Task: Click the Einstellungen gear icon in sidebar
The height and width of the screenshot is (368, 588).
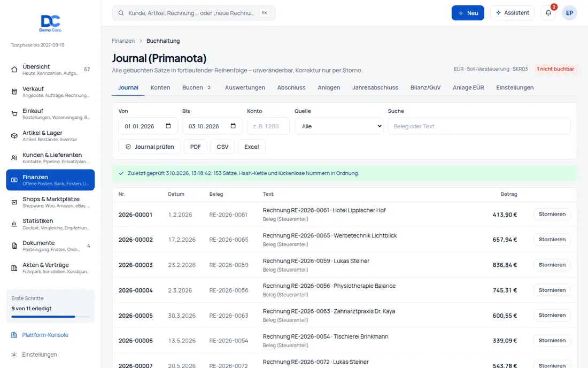Action: pos(14,355)
